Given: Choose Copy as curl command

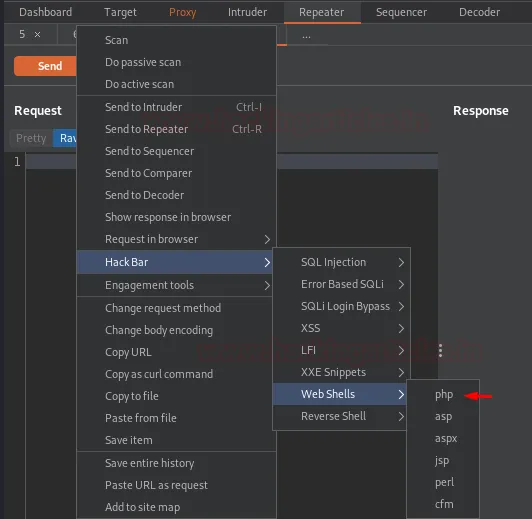Looking at the screenshot, I should click(x=175, y=374).
